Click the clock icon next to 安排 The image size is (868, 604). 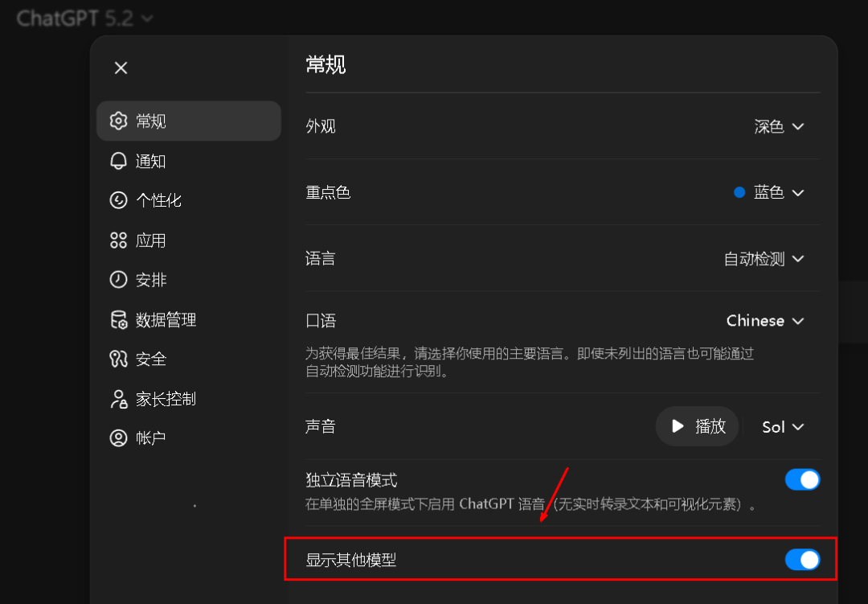(118, 280)
